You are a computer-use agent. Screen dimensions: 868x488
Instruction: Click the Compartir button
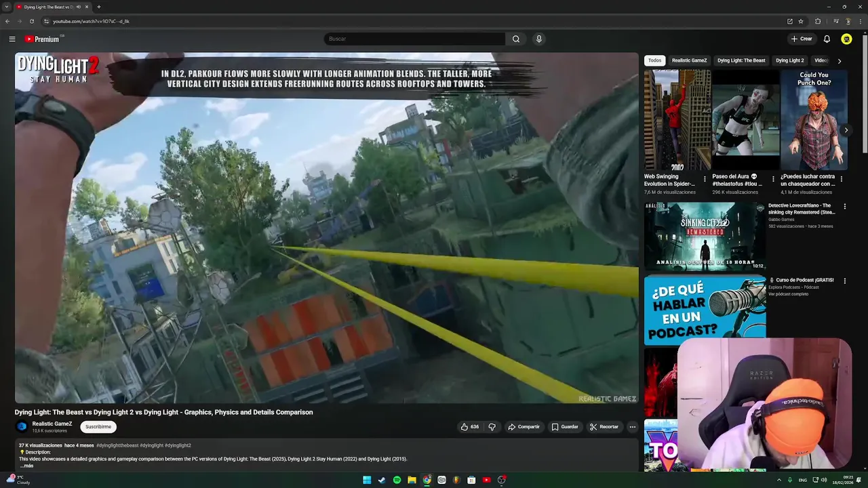coord(524,427)
